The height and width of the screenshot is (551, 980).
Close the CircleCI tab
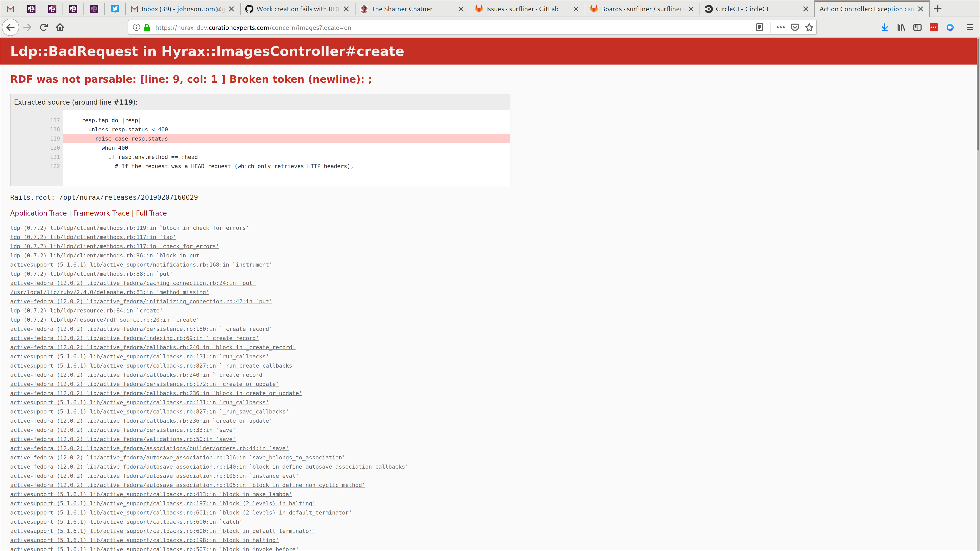tap(806, 9)
